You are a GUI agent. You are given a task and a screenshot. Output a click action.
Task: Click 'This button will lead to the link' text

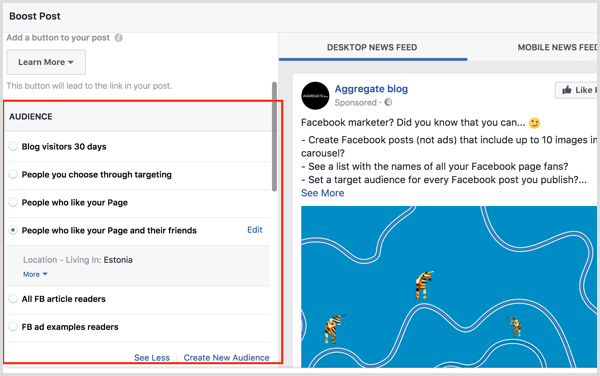[x=89, y=86]
